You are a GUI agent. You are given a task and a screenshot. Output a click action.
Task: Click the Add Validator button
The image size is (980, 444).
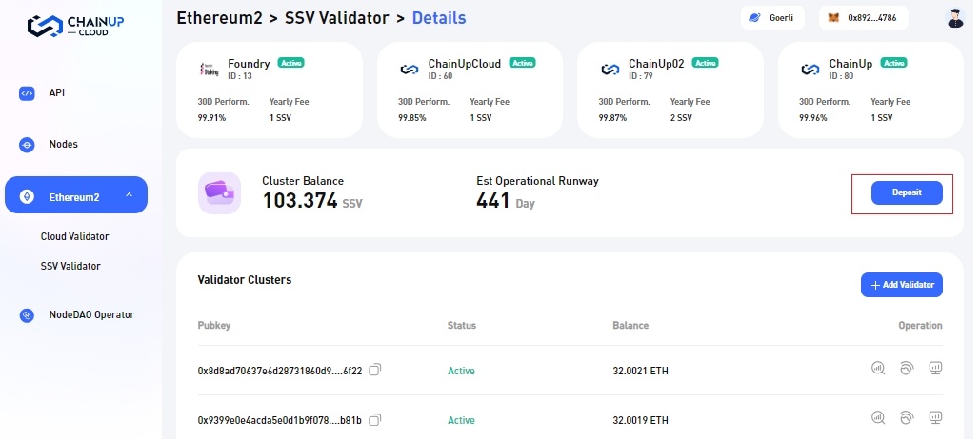pyautogui.click(x=901, y=285)
